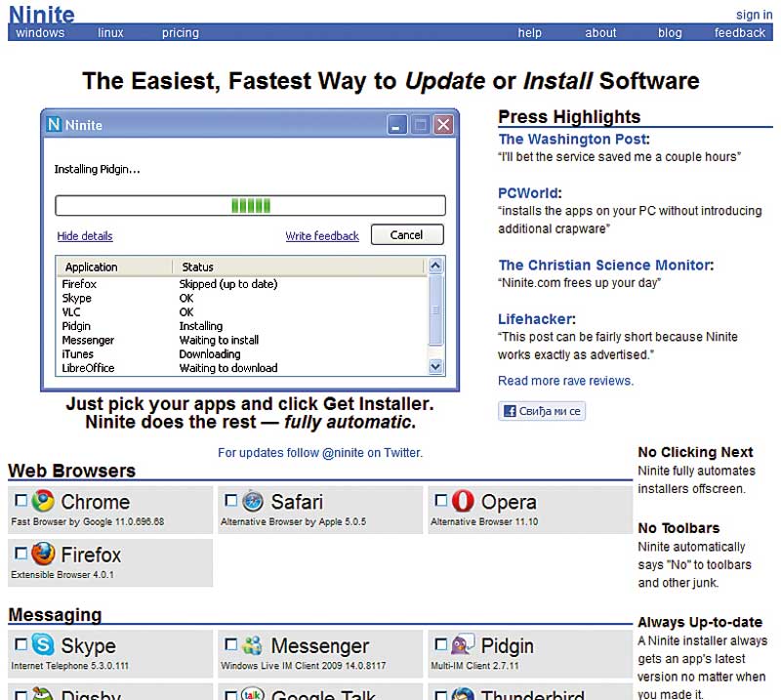781x700 pixels.
Task: Click the Facebook like button
Action: click(542, 411)
